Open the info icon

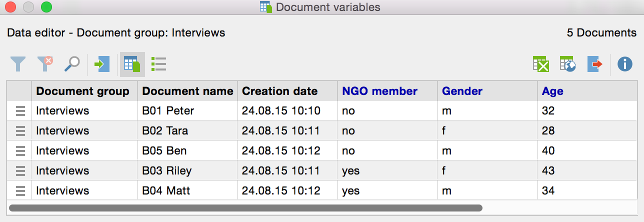[x=625, y=64]
